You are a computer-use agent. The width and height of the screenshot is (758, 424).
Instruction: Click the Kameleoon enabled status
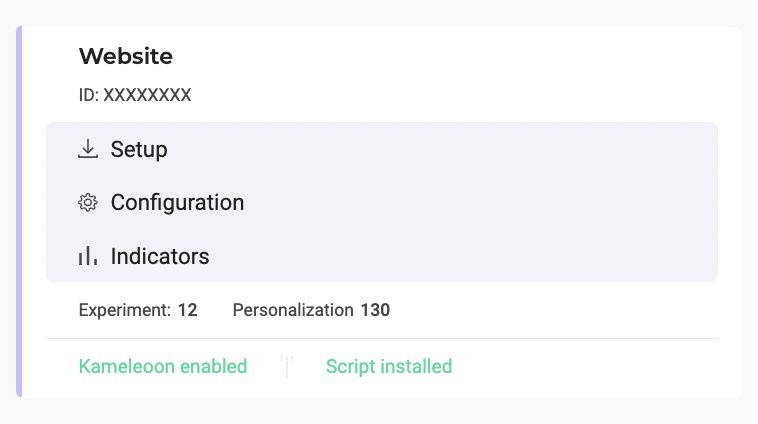click(163, 366)
